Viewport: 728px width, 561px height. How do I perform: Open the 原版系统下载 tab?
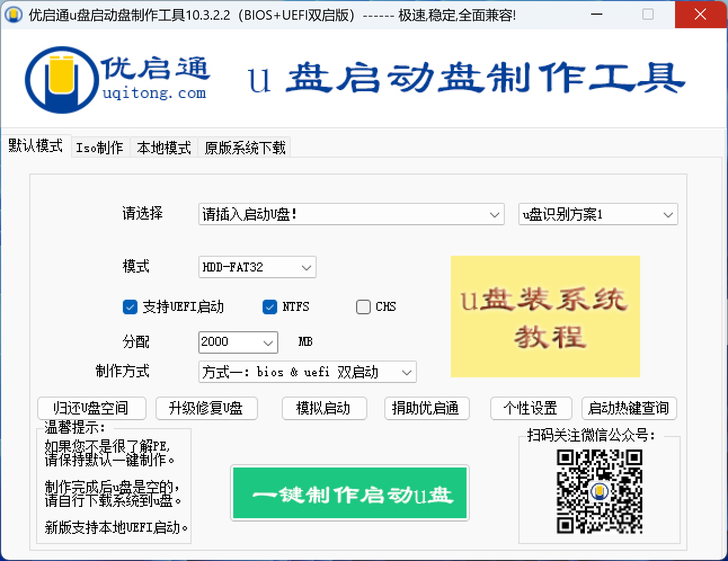(x=245, y=148)
